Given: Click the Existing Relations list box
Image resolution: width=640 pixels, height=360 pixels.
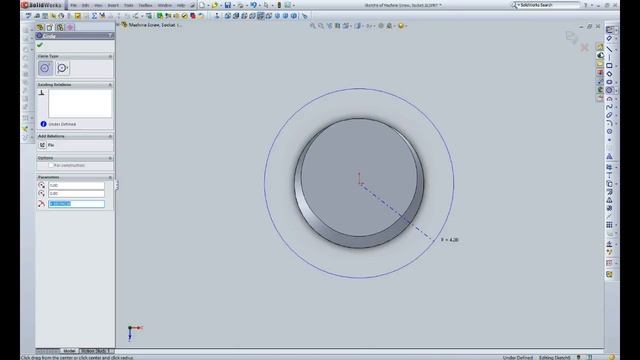Looking at the screenshot, I should point(80,104).
